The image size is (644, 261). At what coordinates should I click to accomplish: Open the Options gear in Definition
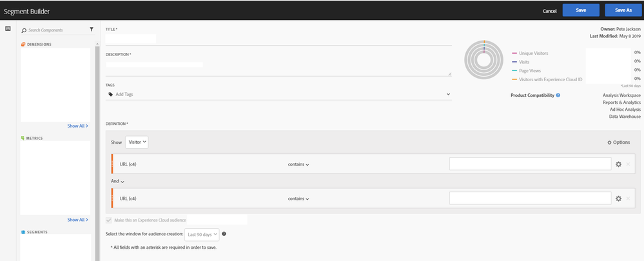click(x=618, y=142)
